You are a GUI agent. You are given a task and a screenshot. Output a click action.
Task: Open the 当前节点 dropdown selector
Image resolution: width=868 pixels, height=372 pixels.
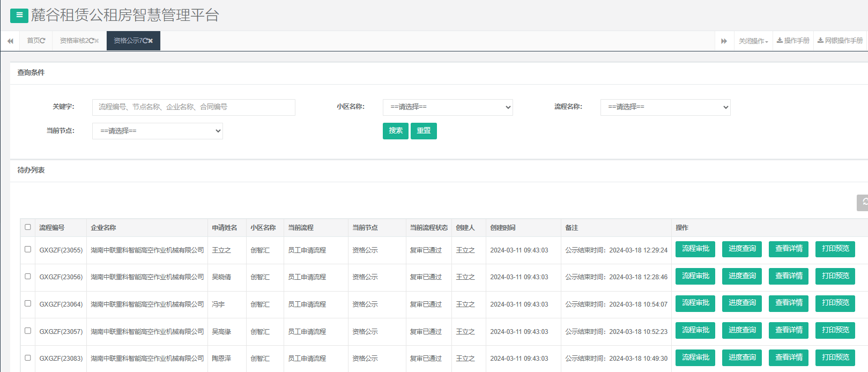pyautogui.click(x=157, y=131)
